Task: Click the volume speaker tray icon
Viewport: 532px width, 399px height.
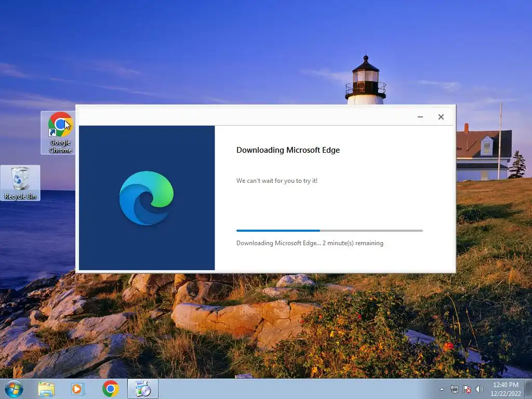Action: tap(479, 389)
